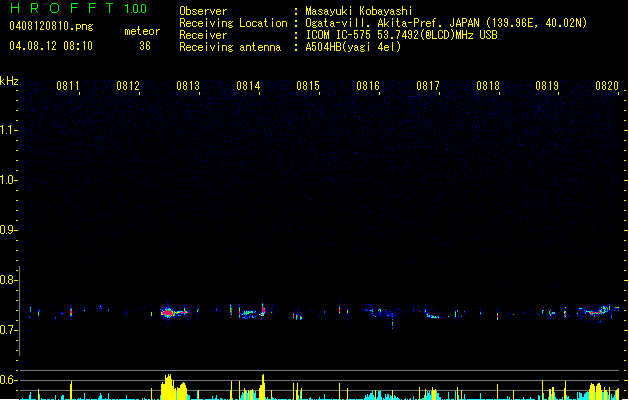Click the 1.0 kHz axis label
The height and width of the screenshot is (400, 629).
(x=8, y=179)
